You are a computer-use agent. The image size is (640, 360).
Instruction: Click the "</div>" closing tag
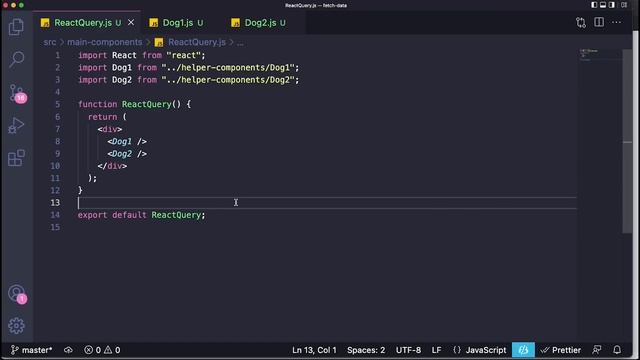pos(112,166)
